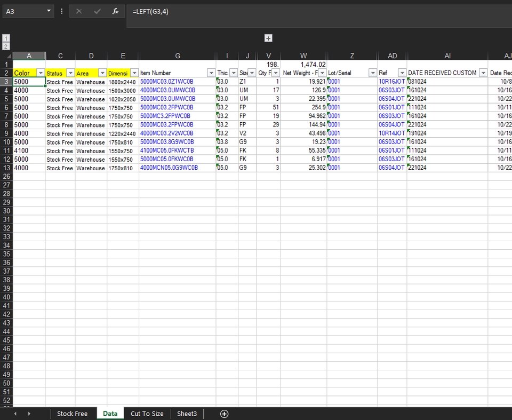Select row 3 header

(6, 82)
